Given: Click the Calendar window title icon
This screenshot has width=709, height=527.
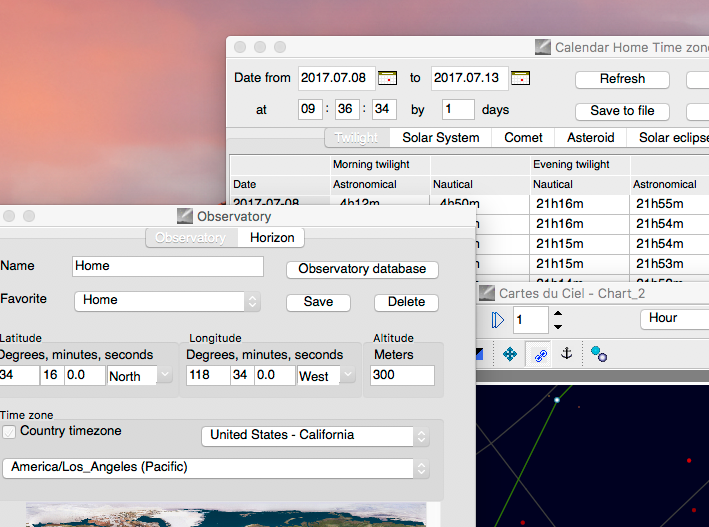Looking at the screenshot, I should [543, 47].
